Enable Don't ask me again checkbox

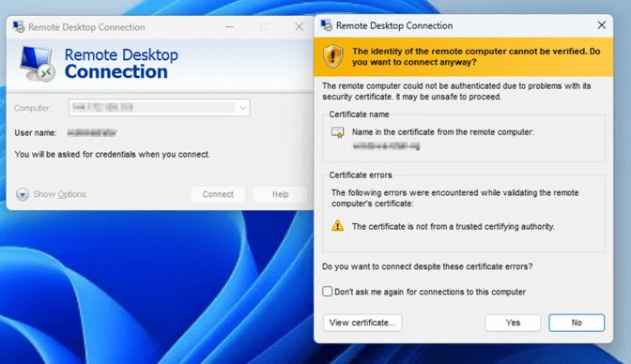327,291
